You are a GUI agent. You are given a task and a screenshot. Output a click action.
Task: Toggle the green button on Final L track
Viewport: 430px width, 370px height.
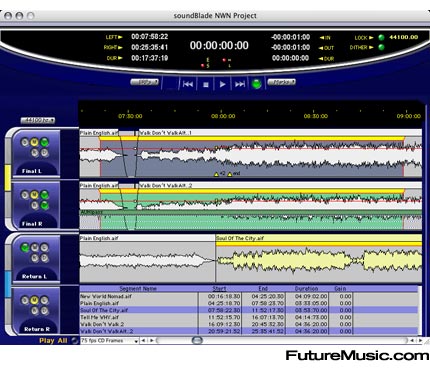pos(44,143)
